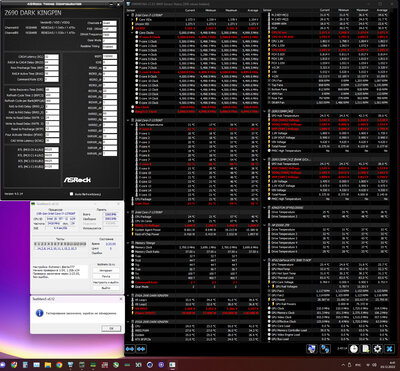This screenshot has height=371, width=400.
Task: Open File Explorer folder on taskbar
Action: pyautogui.click(x=48, y=364)
